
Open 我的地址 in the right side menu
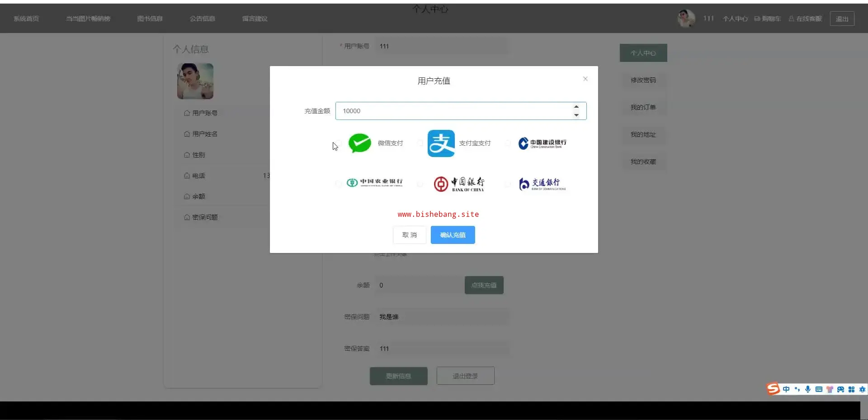tap(643, 134)
